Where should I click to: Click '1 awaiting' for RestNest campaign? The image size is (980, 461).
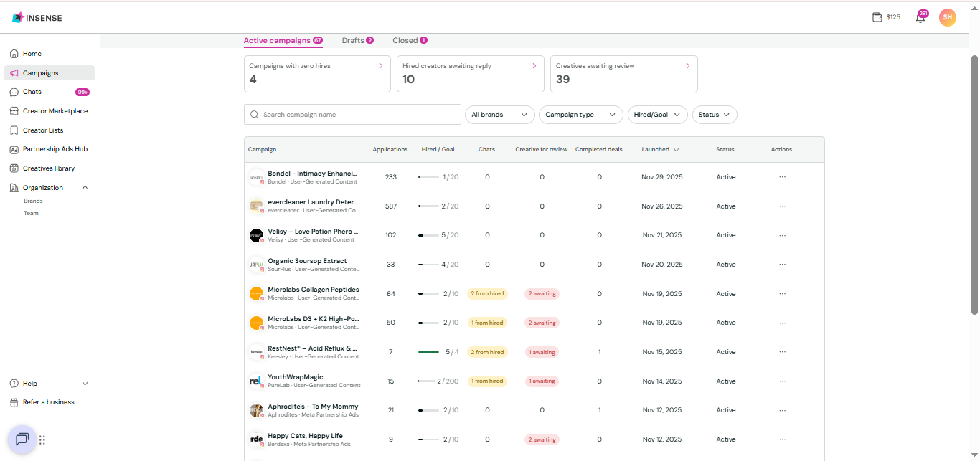[x=542, y=352]
